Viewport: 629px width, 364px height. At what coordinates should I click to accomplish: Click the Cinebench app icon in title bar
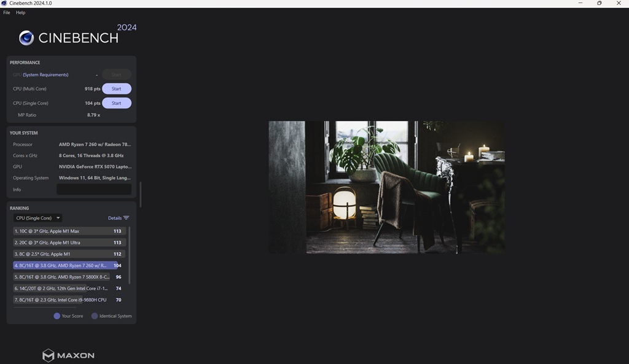pyautogui.click(x=4, y=3)
